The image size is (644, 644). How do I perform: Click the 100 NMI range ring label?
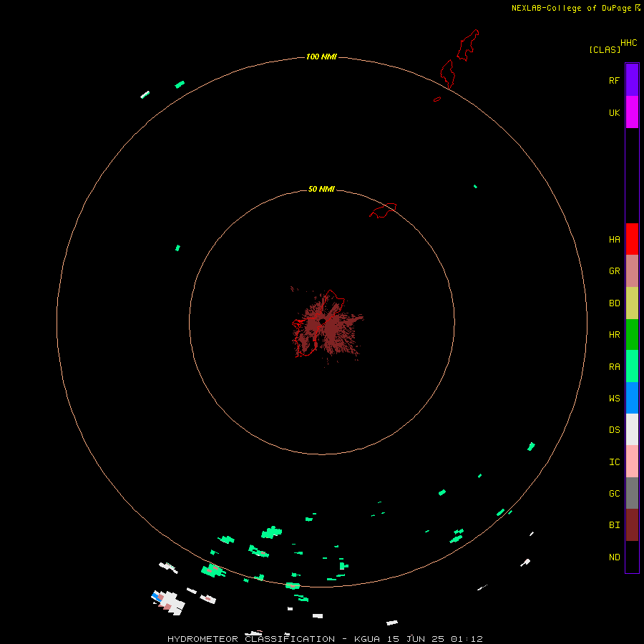321,57
